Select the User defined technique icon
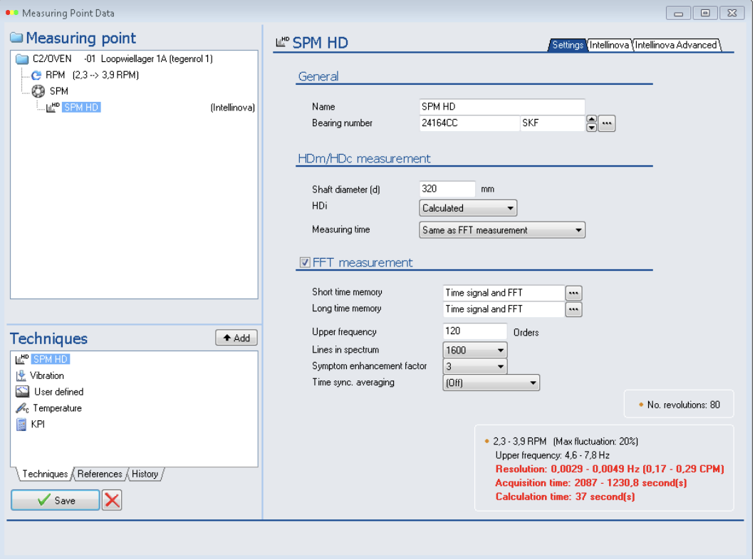This screenshot has width=755, height=560. point(22,392)
